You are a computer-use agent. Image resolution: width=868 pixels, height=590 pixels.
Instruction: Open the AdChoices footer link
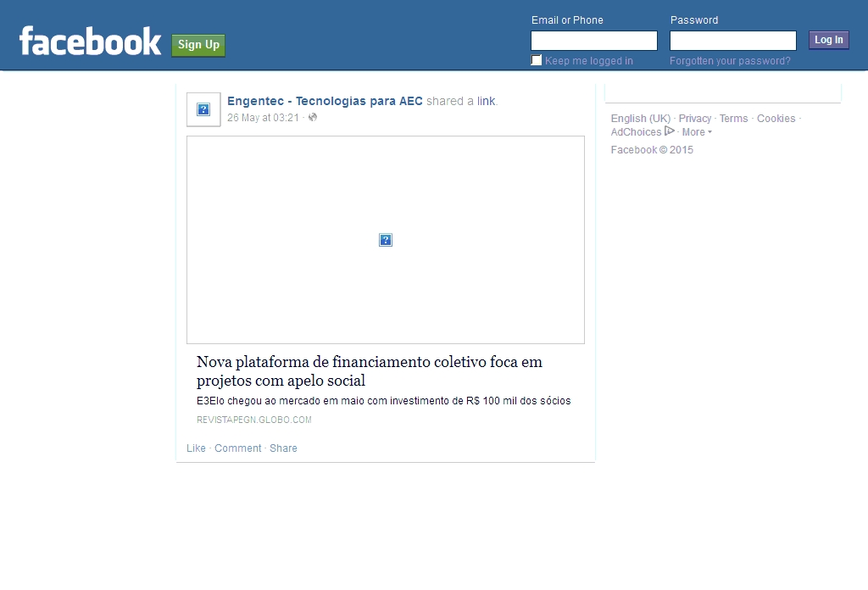636,132
